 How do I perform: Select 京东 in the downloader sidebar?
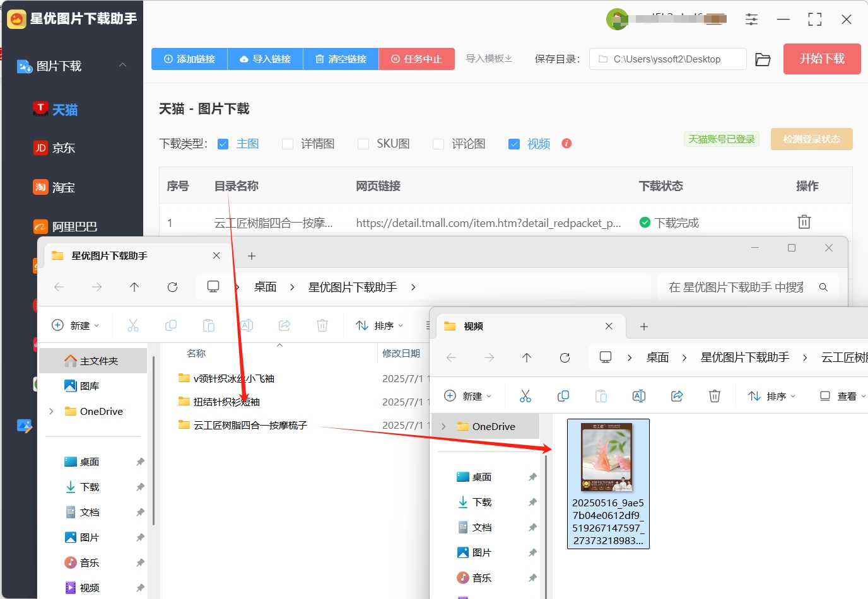pos(54,148)
